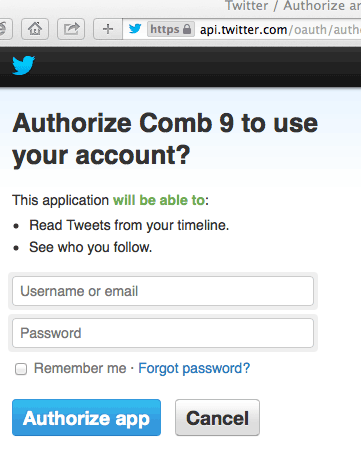Viewport: 361px width, 449px height.
Task: Toggle the Remember me checkbox
Action: pos(21,369)
